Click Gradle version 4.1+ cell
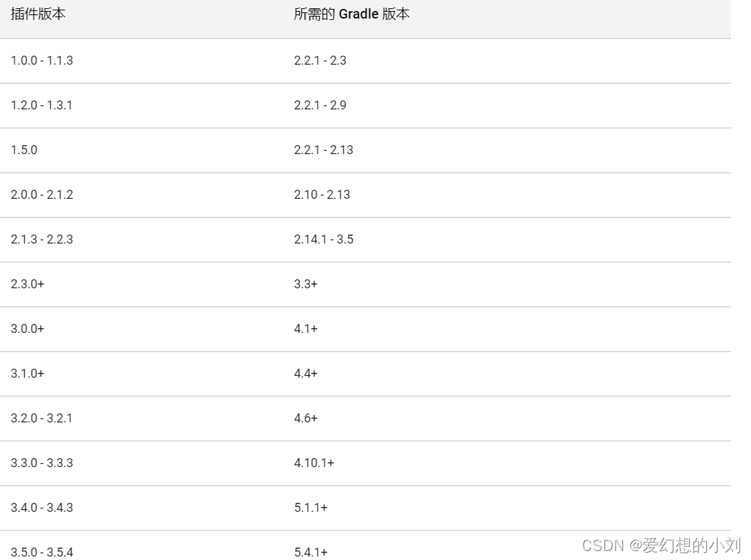 [x=305, y=329]
